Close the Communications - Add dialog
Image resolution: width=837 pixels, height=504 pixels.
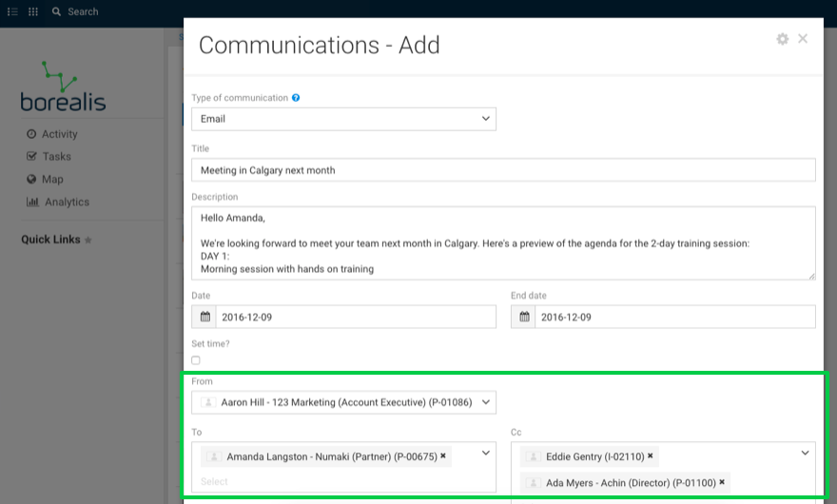(803, 38)
